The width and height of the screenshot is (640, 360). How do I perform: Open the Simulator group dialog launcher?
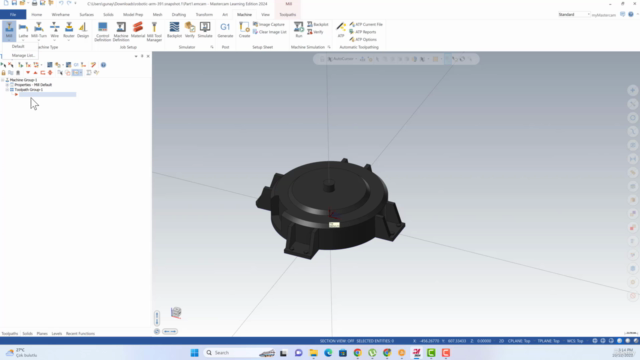pos(212,47)
